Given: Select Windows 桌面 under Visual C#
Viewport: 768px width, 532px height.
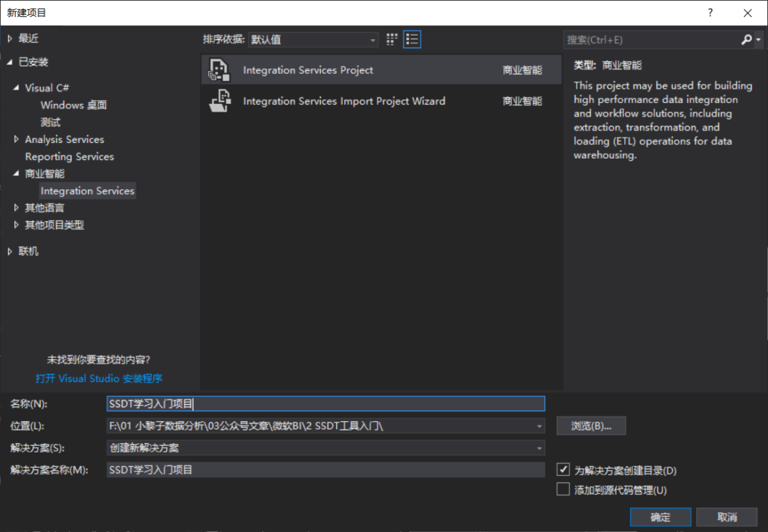Looking at the screenshot, I should tap(73, 105).
